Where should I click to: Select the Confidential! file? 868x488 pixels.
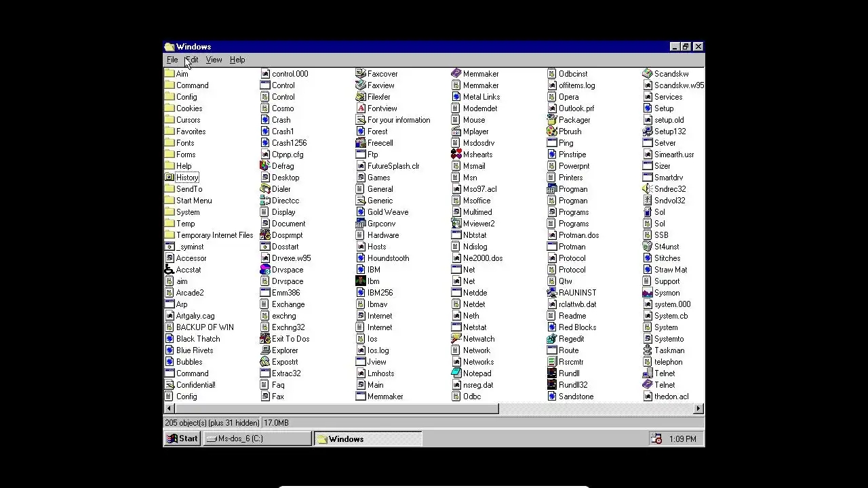pyautogui.click(x=190, y=385)
